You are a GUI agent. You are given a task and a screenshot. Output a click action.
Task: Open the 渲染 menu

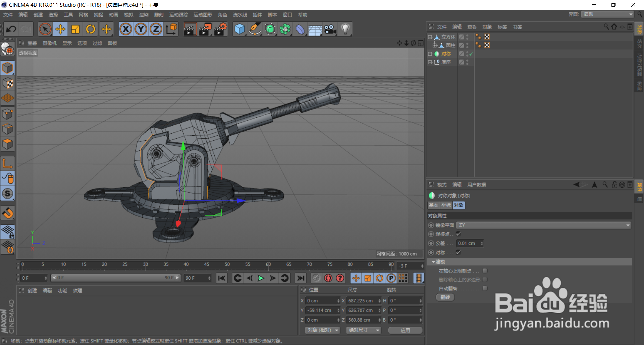tap(144, 15)
